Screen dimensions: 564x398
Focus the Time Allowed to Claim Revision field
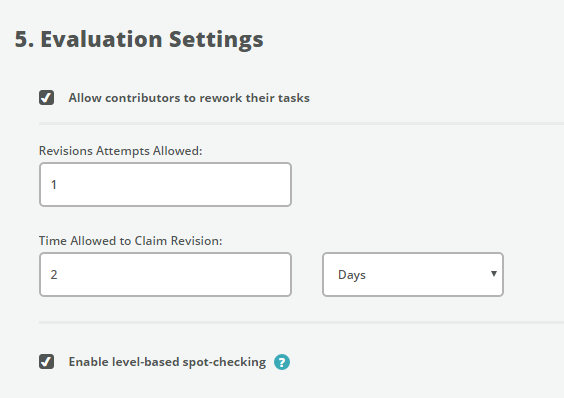(165, 275)
